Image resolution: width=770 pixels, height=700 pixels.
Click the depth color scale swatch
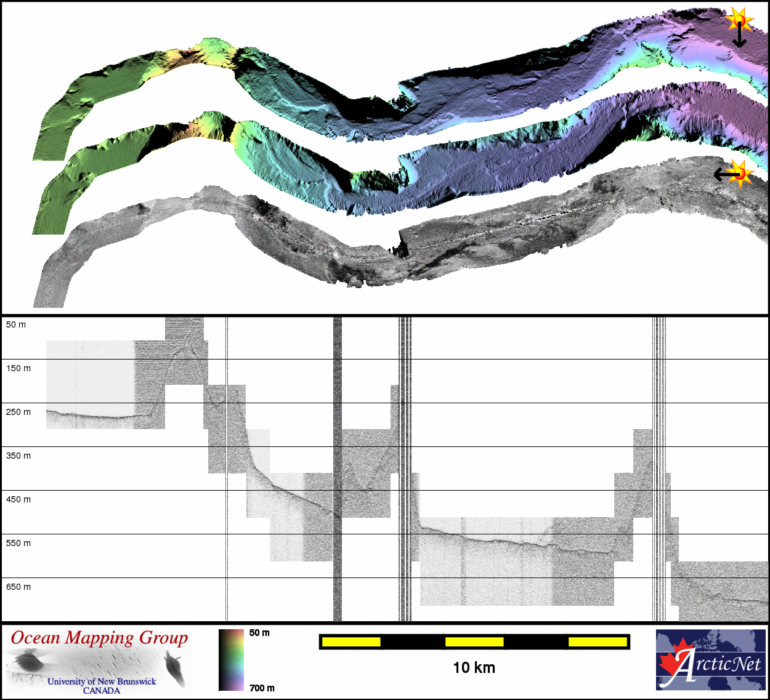tap(231, 660)
